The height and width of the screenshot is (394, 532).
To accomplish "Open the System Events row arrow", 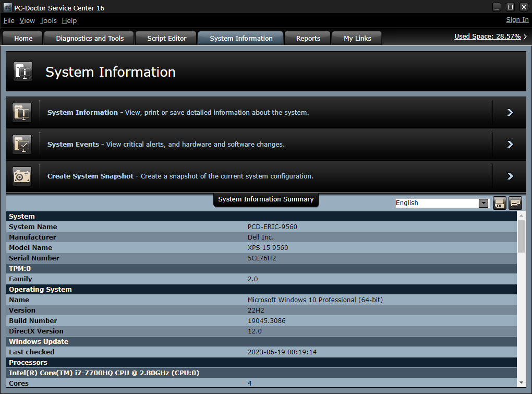I will [510, 144].
